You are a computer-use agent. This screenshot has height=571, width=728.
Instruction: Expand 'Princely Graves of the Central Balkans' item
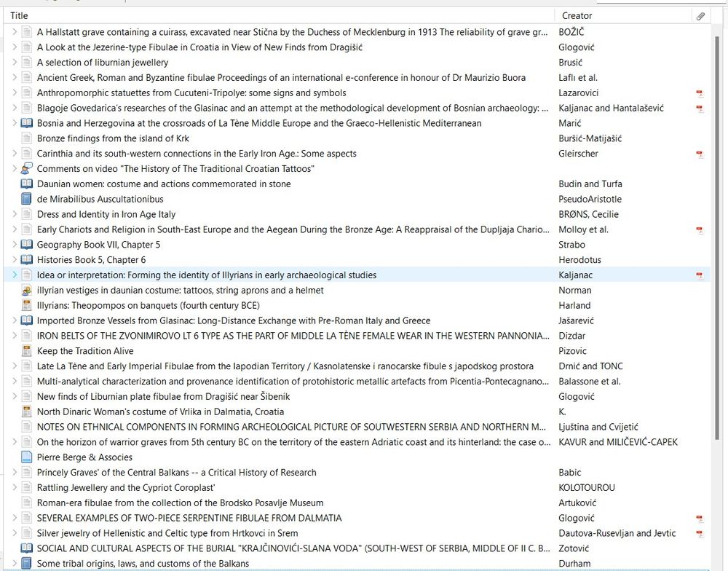pos(15,473)
